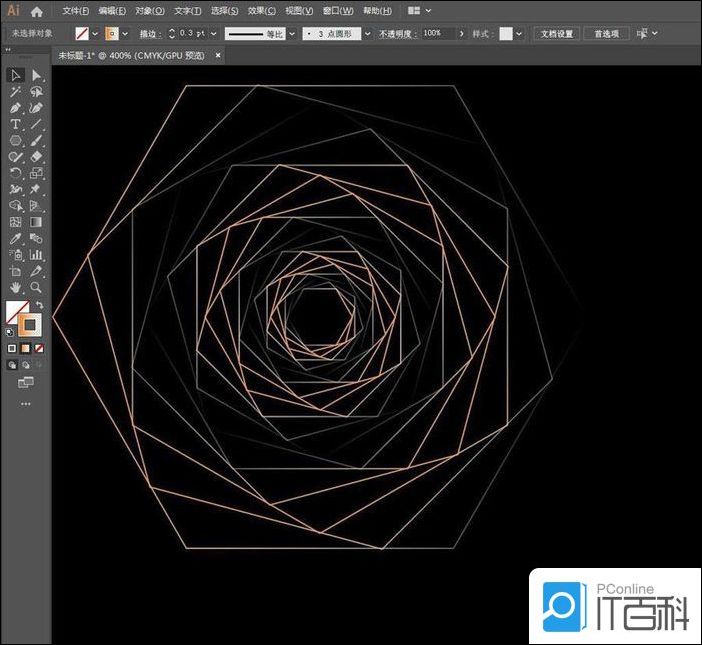Viewport: 702px width, 645px height.
Task: Expand the stroke profile dropdown
Action: click(291, 33)
